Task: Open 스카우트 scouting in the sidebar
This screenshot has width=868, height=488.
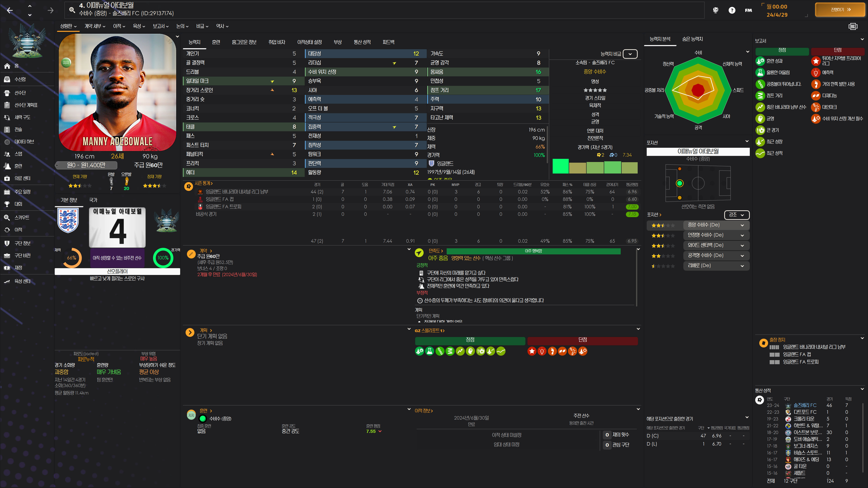Action: 21,218
